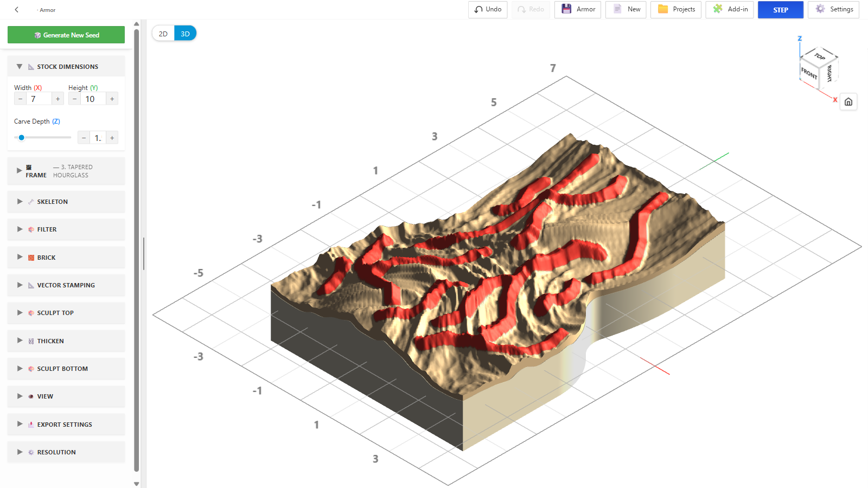Select the TOP face of the view cube

(x=820, y=56)
